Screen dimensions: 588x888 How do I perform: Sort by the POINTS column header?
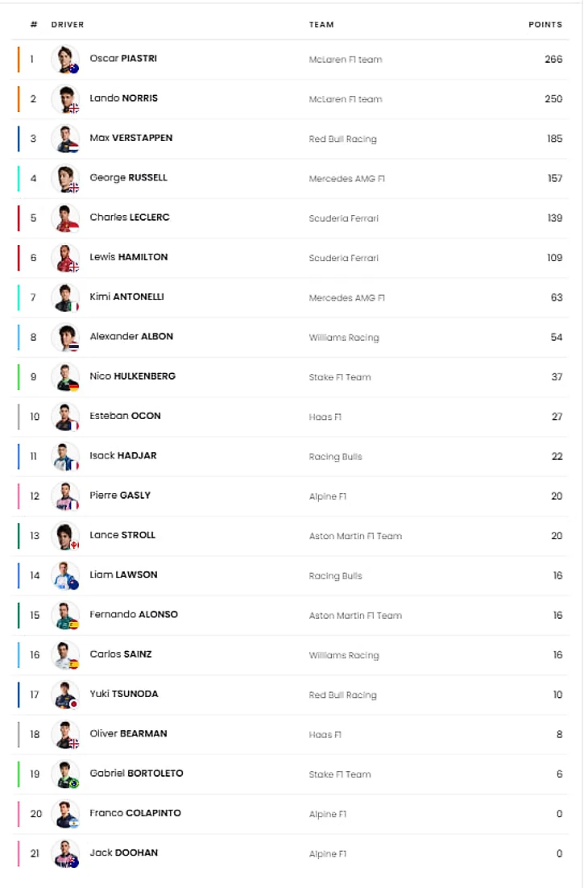[545, 24]
